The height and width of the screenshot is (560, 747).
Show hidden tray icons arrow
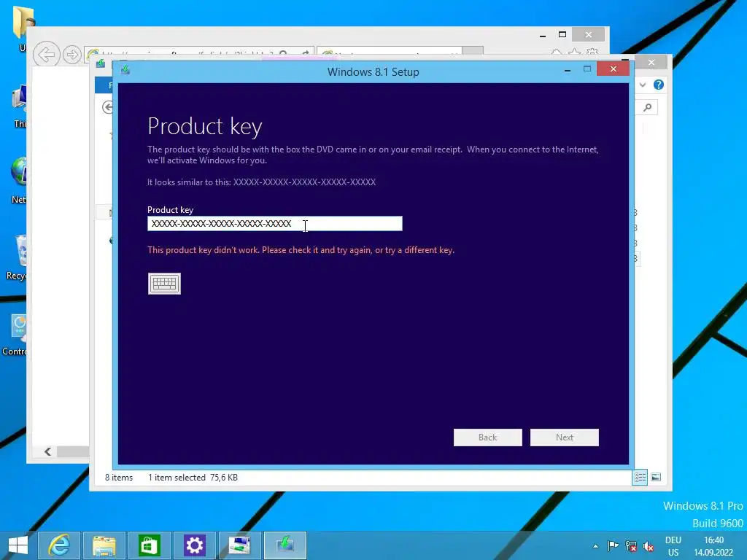coord(595,546)
